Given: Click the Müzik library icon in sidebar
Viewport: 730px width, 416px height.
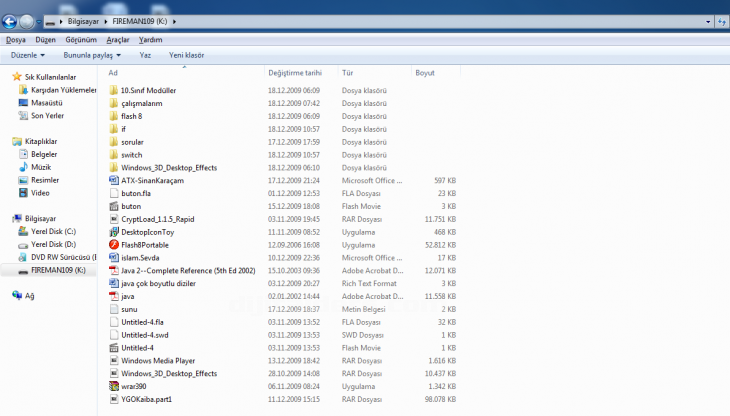Looking at the screenshot, I should 22,167.
